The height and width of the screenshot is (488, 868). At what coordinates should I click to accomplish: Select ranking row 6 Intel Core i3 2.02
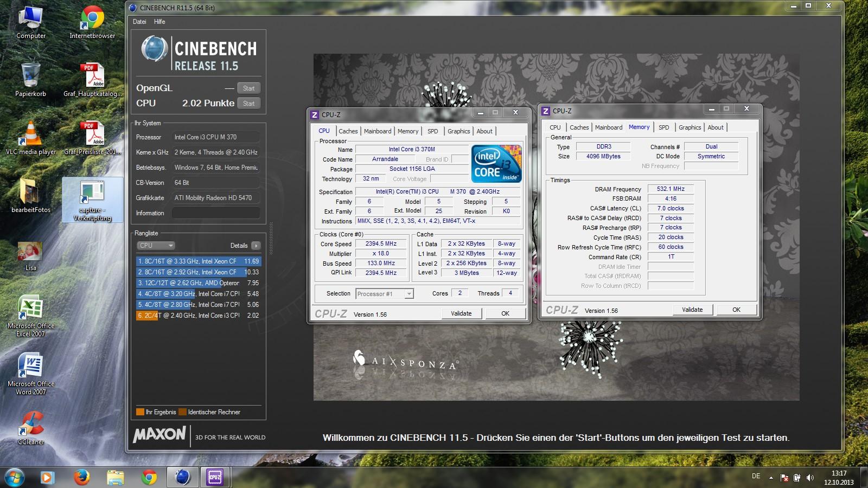tap(199, 316)
